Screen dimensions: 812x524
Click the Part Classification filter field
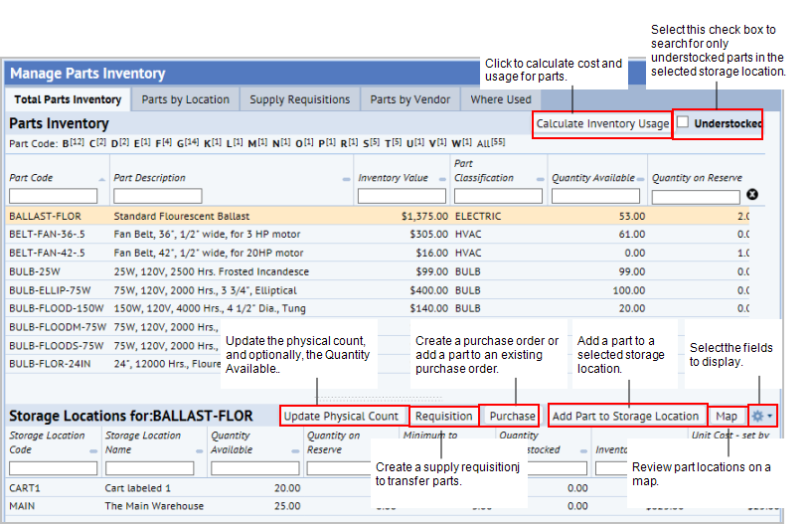pyautogui.click(x=498, y=196)
